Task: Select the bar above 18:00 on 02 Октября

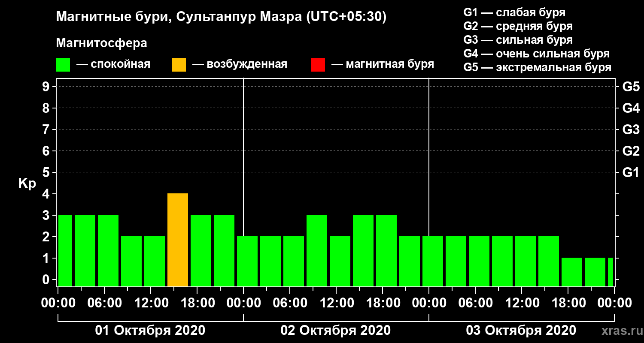Action: (386, 251)
